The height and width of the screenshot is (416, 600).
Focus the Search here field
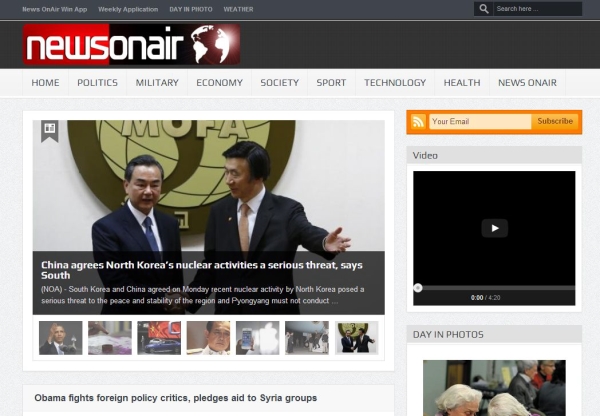538,9
